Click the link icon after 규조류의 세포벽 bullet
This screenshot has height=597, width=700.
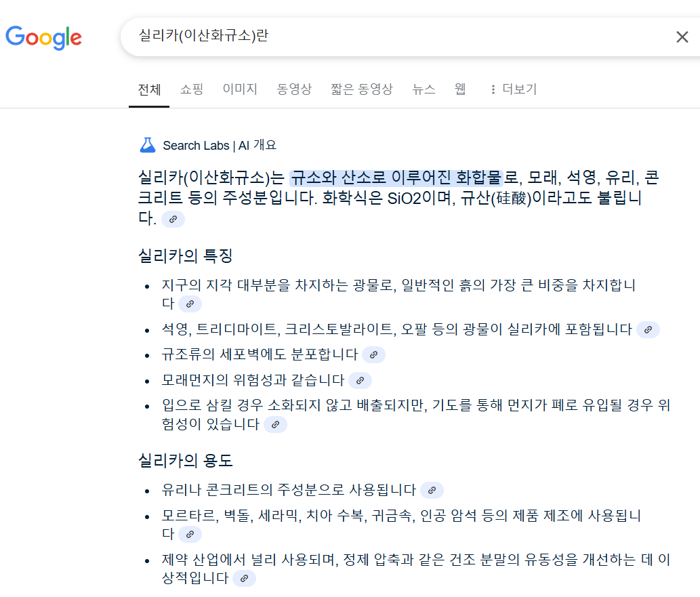coord(373,354)
